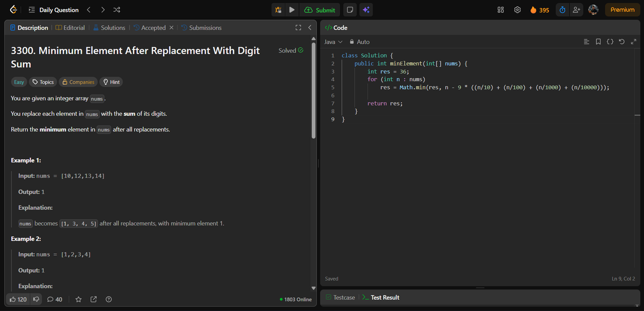Toggle the Auto setting beside Java
The height and width of the screenshot is (311, 644).
[x=360, y=42]
